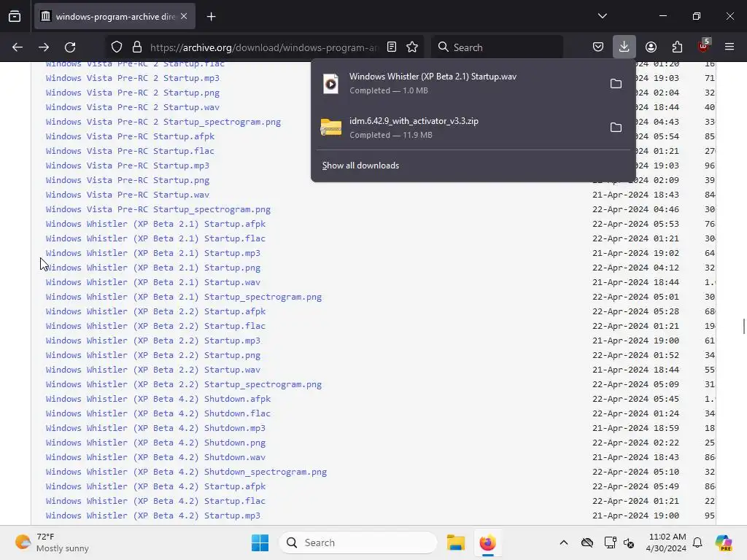View site security padlock info
Viewport: 747px width, 560px height.
point(137,47)
